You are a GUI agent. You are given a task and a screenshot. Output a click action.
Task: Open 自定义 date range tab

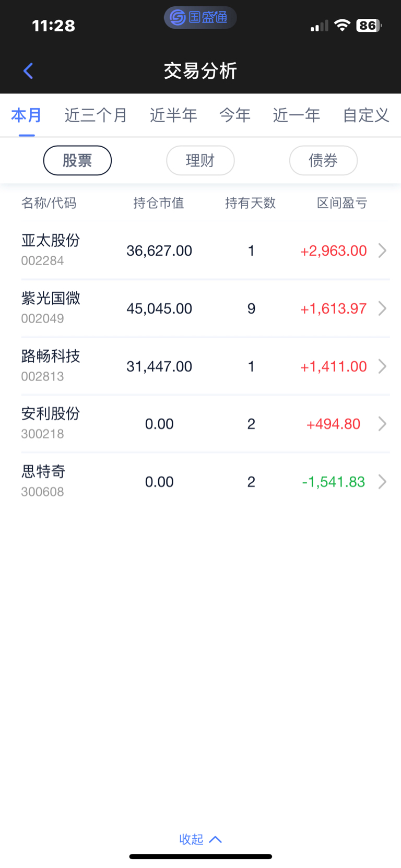(366, 115)
